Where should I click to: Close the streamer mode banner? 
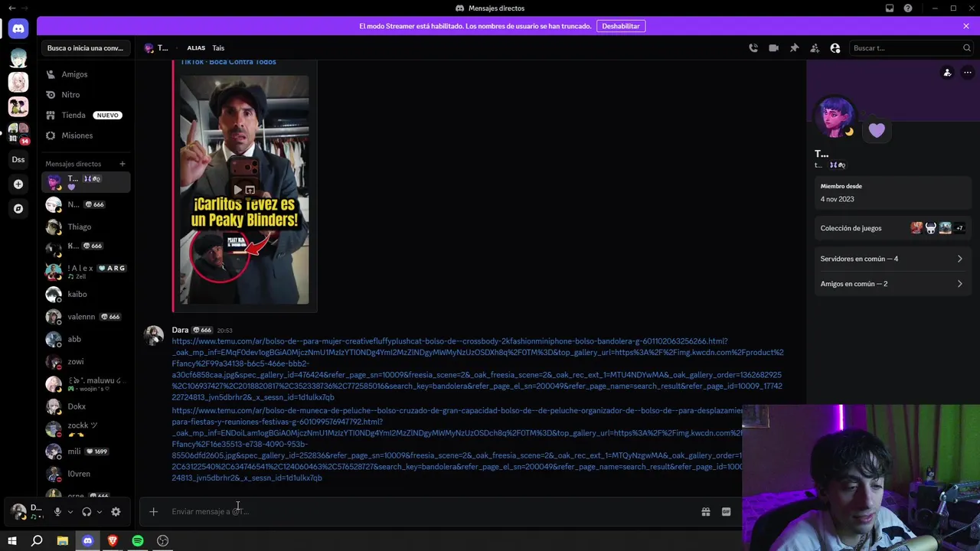[x=966, y=26]
